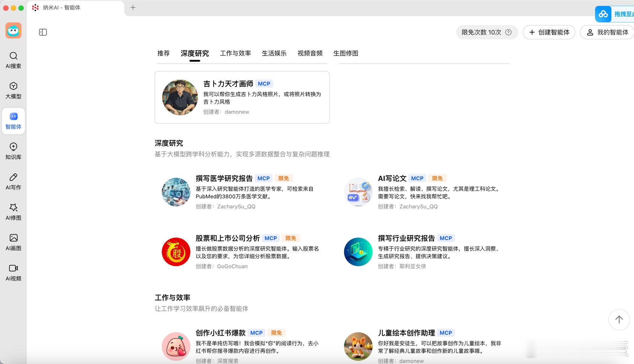Click 限免 badge on 创作小红书爆款
Screen dimensions: 634x364
(276, 333)
